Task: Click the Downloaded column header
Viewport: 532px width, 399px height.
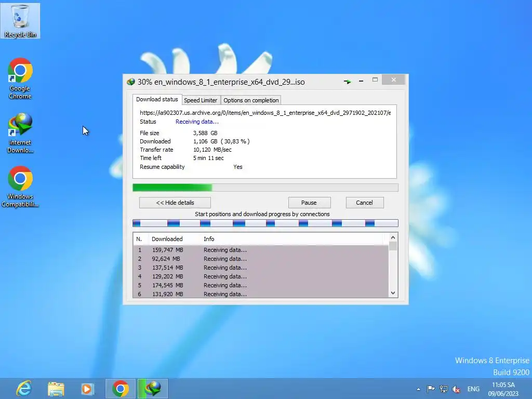Action: (x=175, y=239)
